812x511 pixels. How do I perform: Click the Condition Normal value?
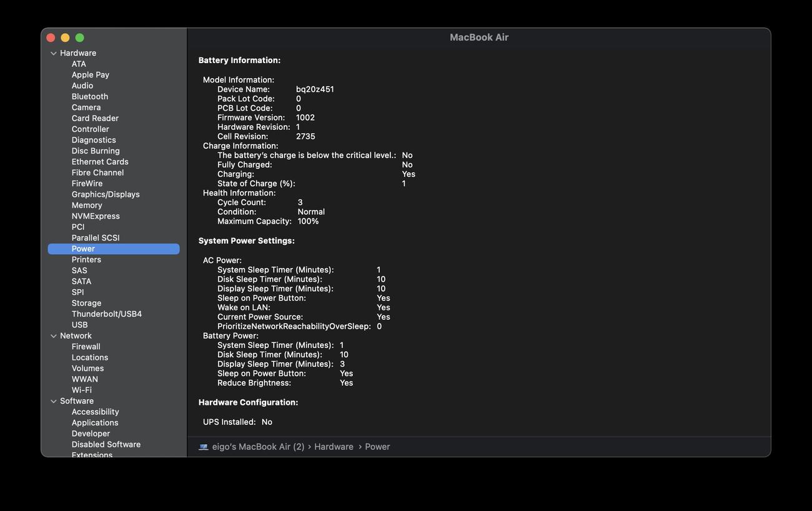click(311, 212)
